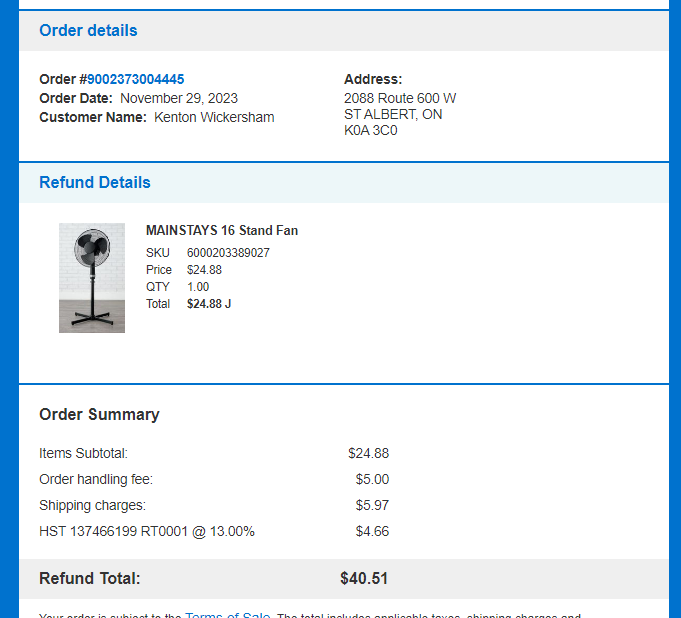Select the Refund Total amount $40.51

[364, 578]
